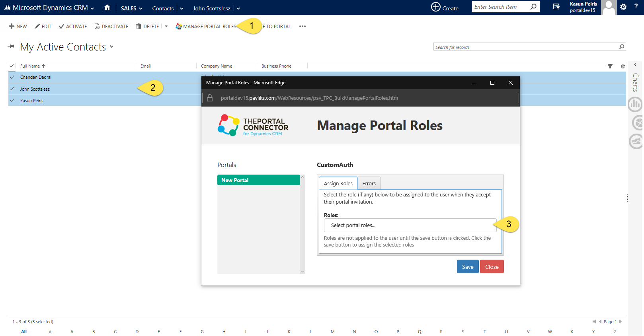644x336 pixels.
Task: Open the Help question mark
Action: tap(636, 6)
